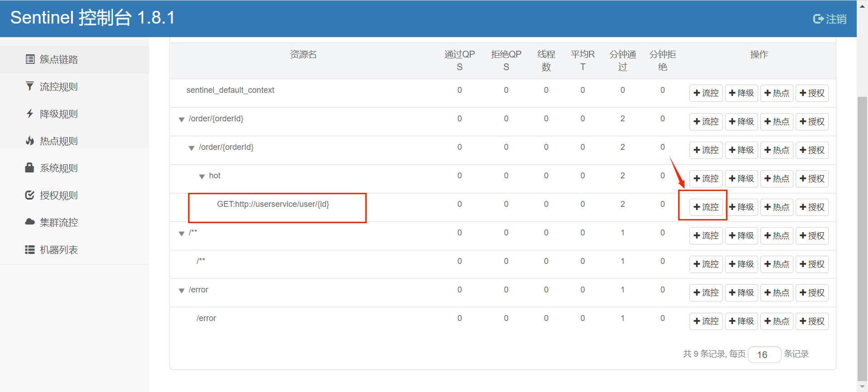
Task: Click the flame icon beside 热点规则
Action: [30, 140]
